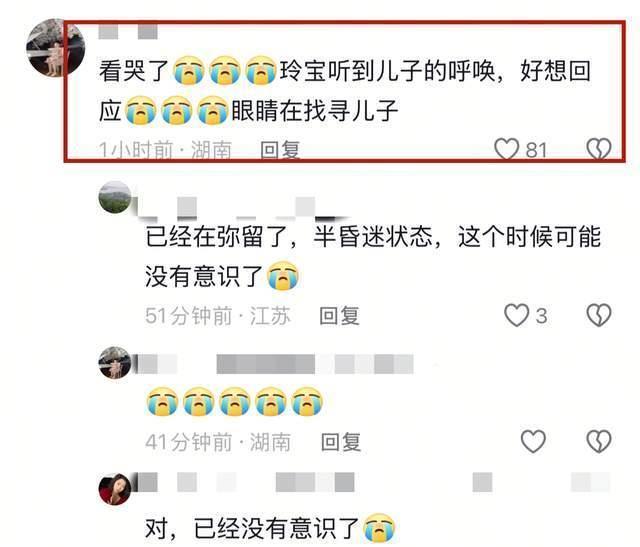This screenshot has height=547, width=640.
Task: Select blurred username above crying emojis
Action: [276, 364]
